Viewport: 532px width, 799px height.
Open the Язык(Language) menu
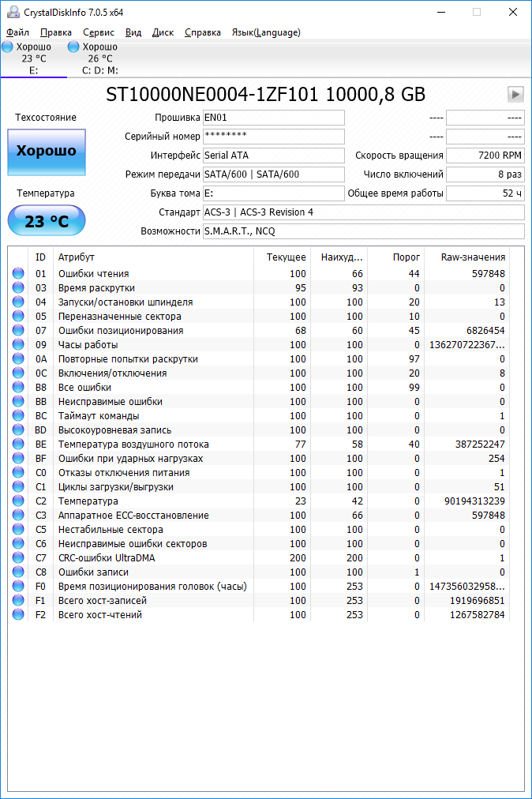[265, 32]
